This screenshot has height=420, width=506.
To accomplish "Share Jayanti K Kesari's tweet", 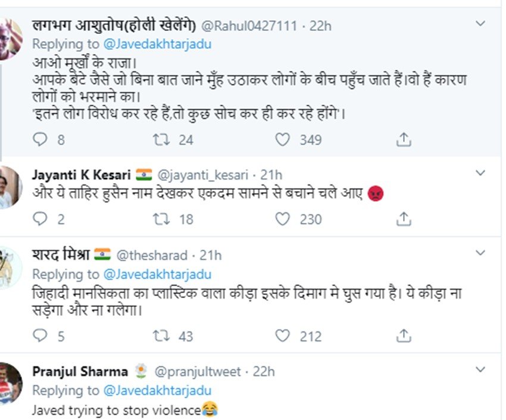I will point(404,220).
